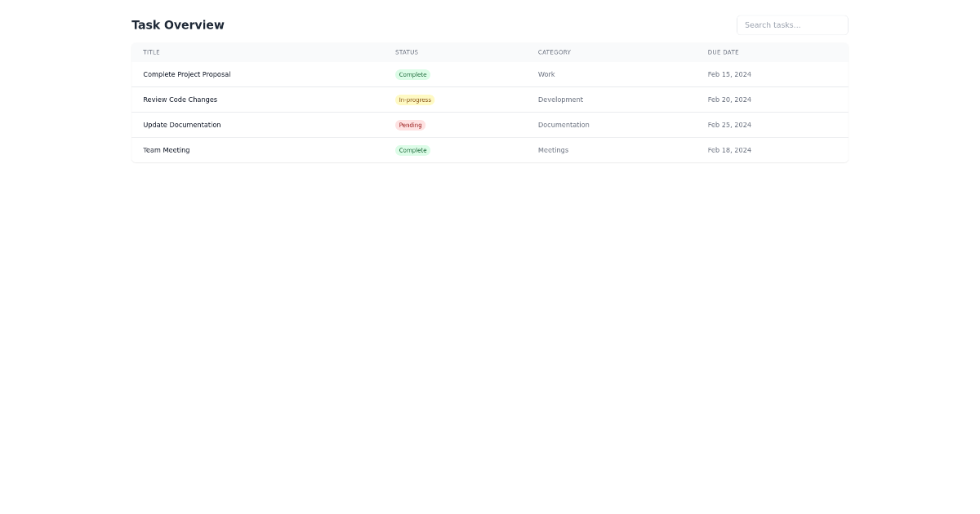Click the Pending badge on Update Documentation
This screenshot has width=980, height=514.
pyautogui.click(x=410, y=125)
